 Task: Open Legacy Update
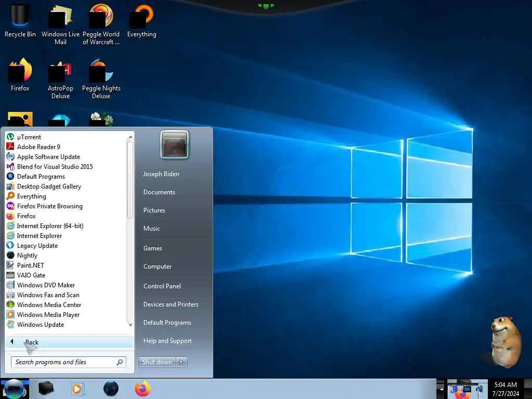point(37,246)
